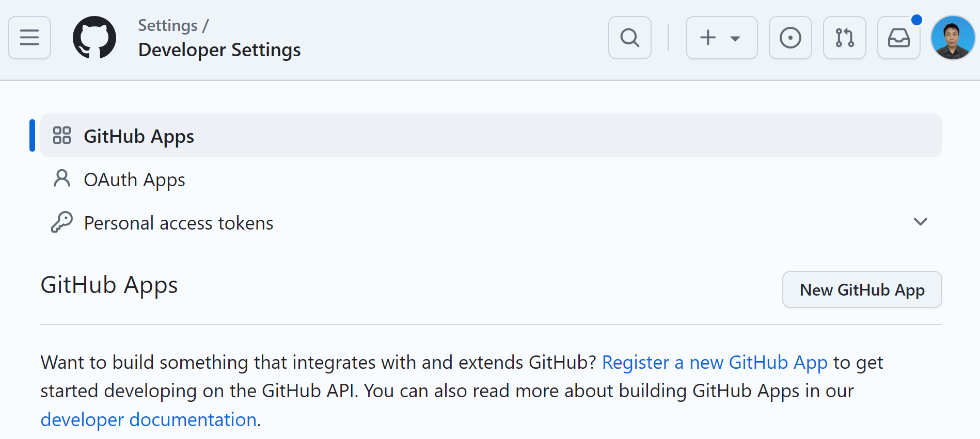The image size is (980, 439).
Task: Click the GitHub Octocat logo
Action: [94, 38]
